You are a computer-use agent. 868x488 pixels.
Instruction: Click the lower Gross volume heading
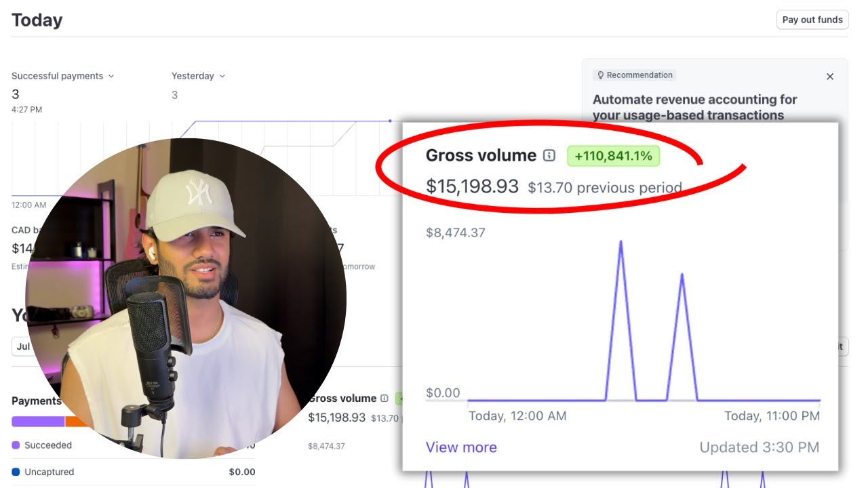click(x=342, y=399)
